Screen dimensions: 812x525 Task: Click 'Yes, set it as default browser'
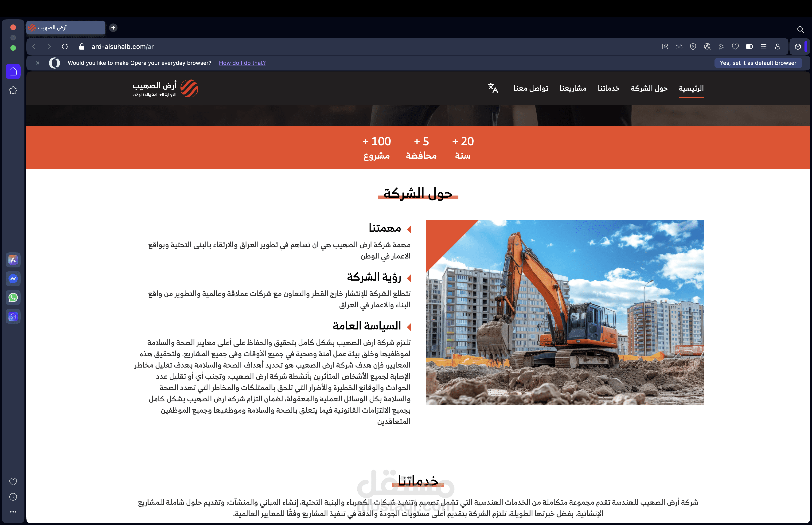758,63
